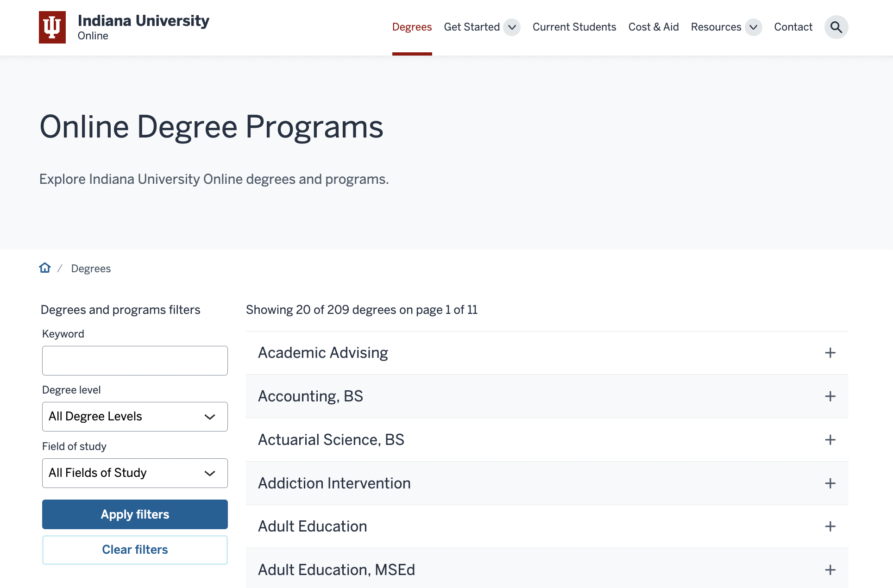Open the Get Started menu item
893x588 pixels.
pyautogui.click(x=472, y=27)
